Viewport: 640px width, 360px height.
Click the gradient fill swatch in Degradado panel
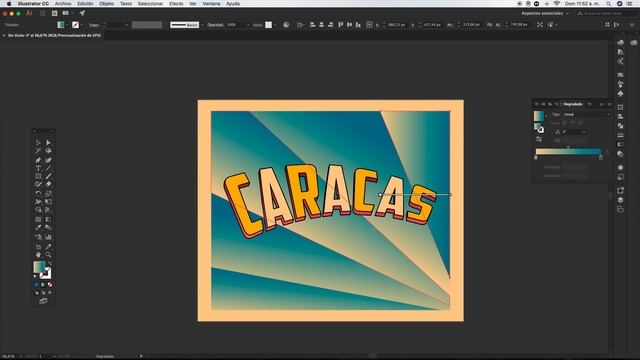[539, 116]
